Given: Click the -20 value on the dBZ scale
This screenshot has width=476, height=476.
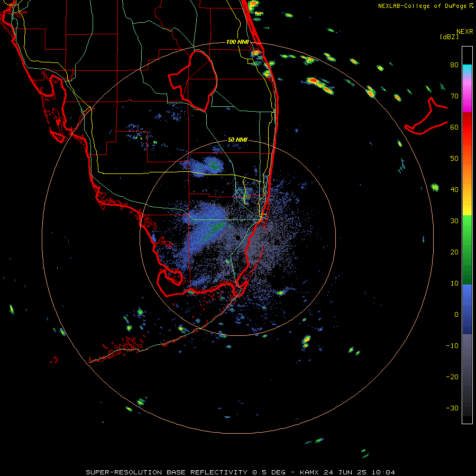Looking at the screenshot, I should pos(452,377).
